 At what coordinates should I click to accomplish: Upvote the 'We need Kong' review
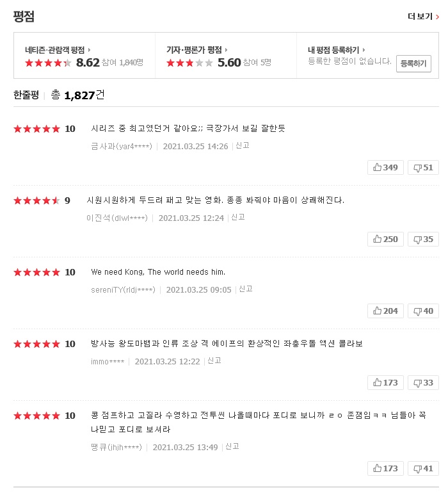click(385, 311)
